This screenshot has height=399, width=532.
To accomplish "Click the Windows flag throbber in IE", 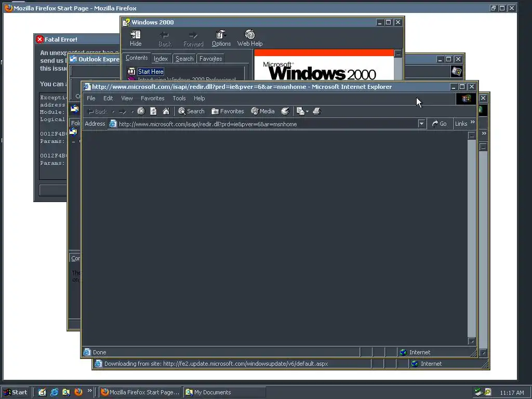I will click(x=466, y=98).
